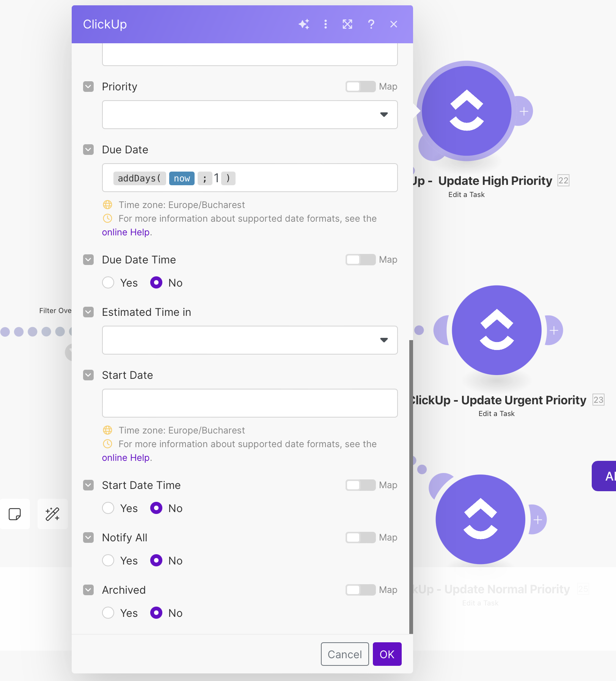
Task: Click the Update Normal Priority ClickUp module icon
Action: tap(480, 519)
